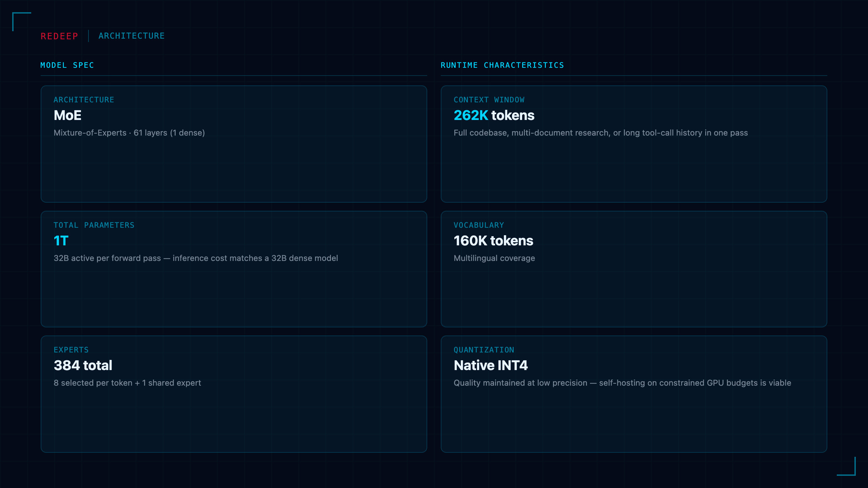Viewport: 868px width, 488px height.
Task: Click the RUNTIME CHARACTERISTICS section heading
Action: (x=502, y=65)
